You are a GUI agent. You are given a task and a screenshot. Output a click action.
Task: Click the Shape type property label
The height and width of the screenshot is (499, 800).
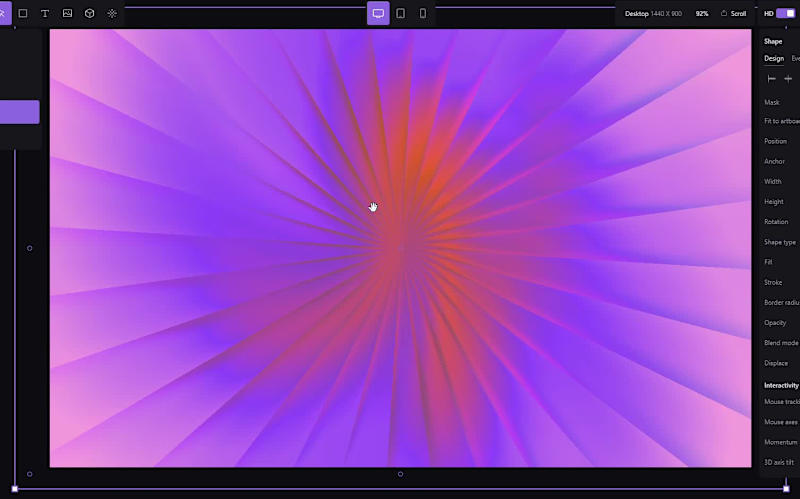(780, 242)
